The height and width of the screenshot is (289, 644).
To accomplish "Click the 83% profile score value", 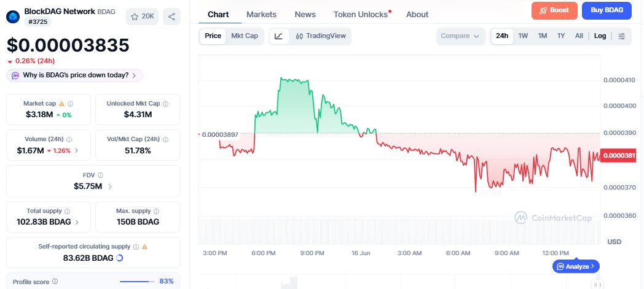I will [167, 281].
